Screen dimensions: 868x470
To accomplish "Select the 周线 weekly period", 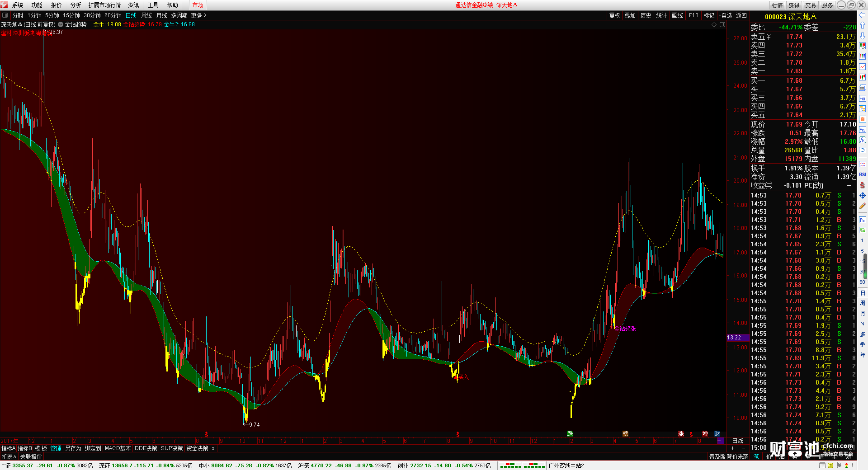I will (146, 15).
